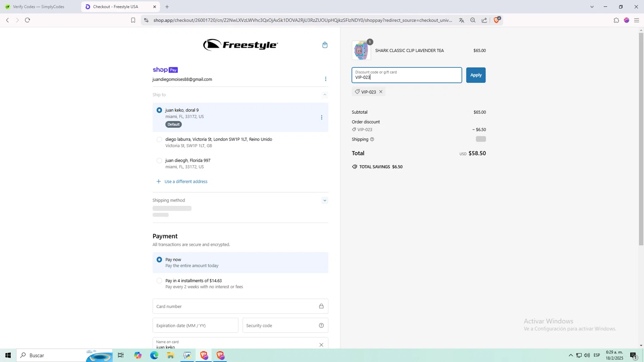Open Microsoft Edge from taskbar
The width and height of the screenshot is (644, 362).
[154, 355]
